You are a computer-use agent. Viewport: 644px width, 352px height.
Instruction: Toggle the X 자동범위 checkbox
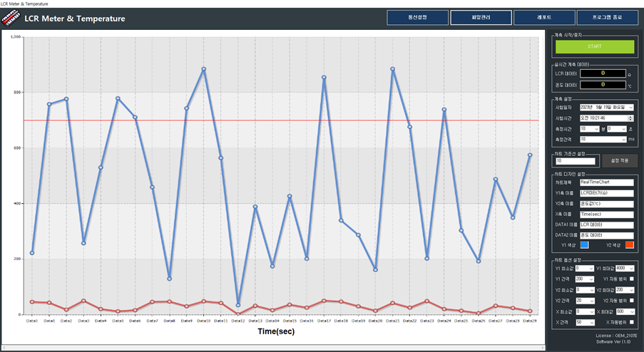632,323
